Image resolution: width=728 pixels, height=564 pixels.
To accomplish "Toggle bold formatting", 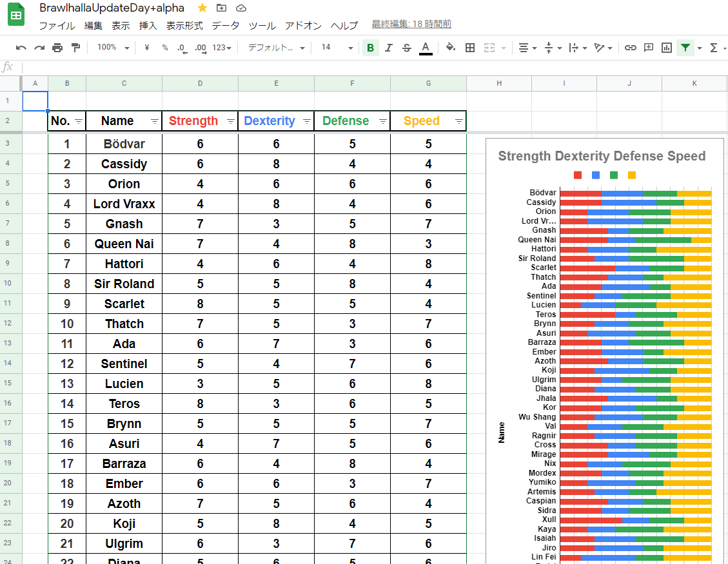I will click(371, 47).
